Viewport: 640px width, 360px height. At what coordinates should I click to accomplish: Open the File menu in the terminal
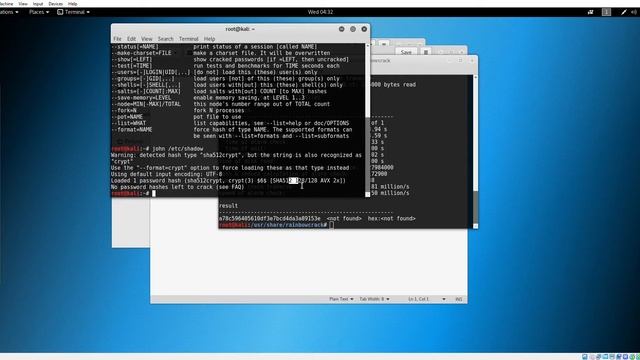click(x=117, y=39)
